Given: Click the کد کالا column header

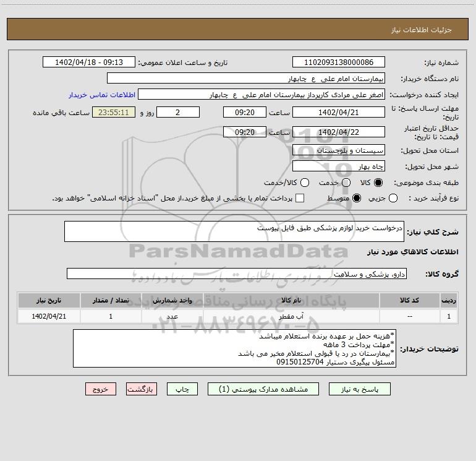Looking at the screenshot, I should point(409,300).
